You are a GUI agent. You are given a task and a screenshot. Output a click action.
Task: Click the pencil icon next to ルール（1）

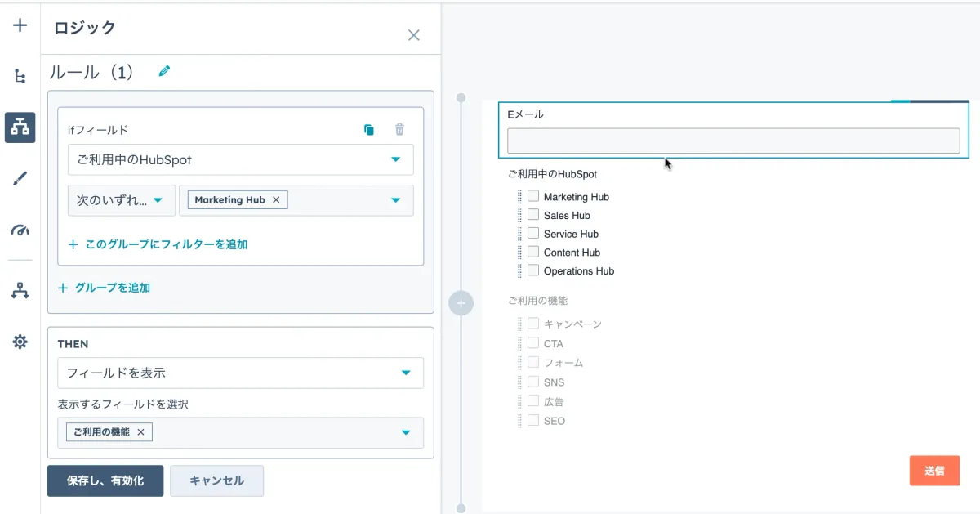(x=164, y=72)
